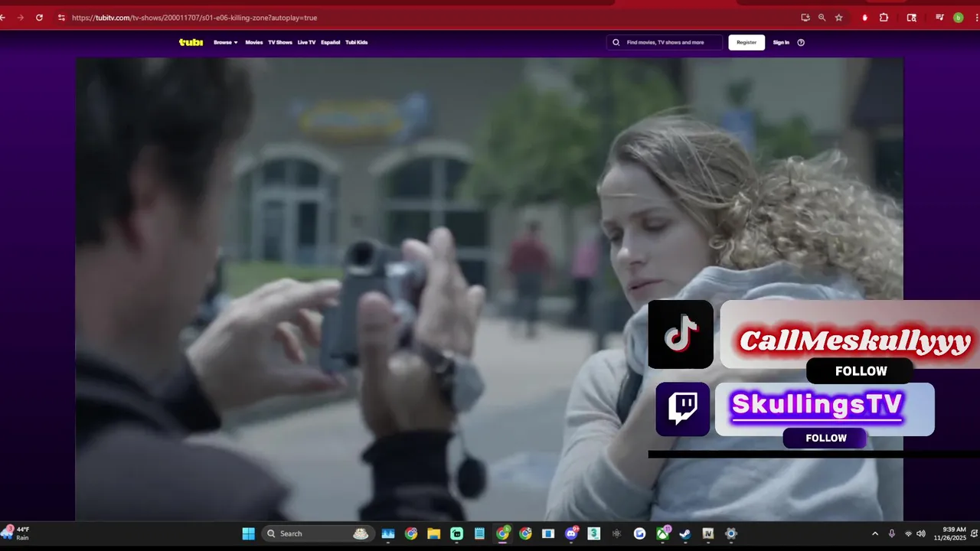Viewport: 980px width, 551px height.
Task: Click the Sign In link
Action: (x=781, y=42)
